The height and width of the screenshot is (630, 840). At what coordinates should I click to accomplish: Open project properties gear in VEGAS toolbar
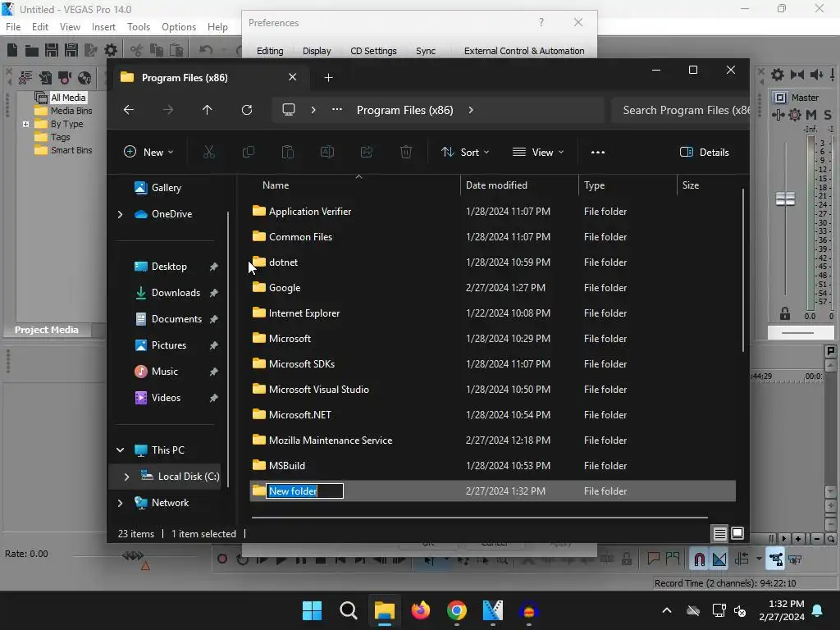coord(111,50)
